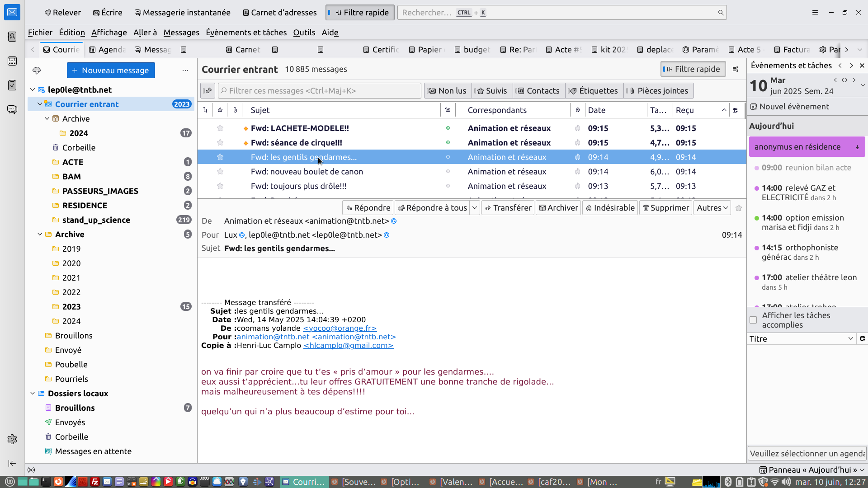Click the message list display options icon

point(736,69)
